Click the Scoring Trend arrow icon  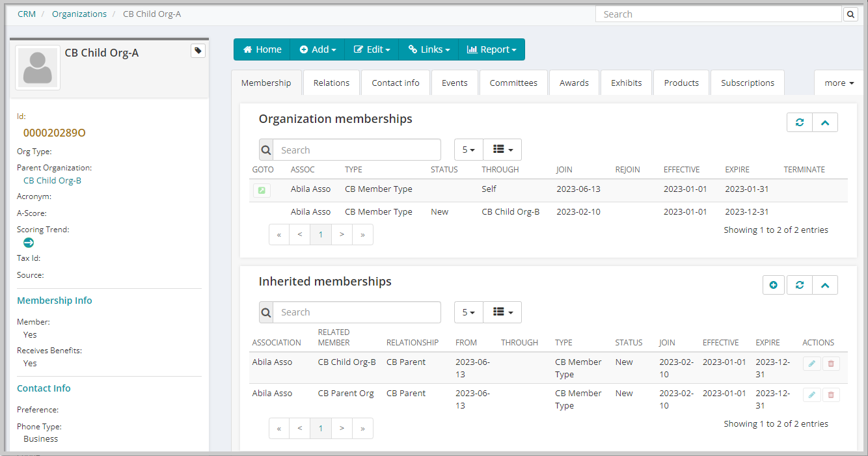click(29, 243)
